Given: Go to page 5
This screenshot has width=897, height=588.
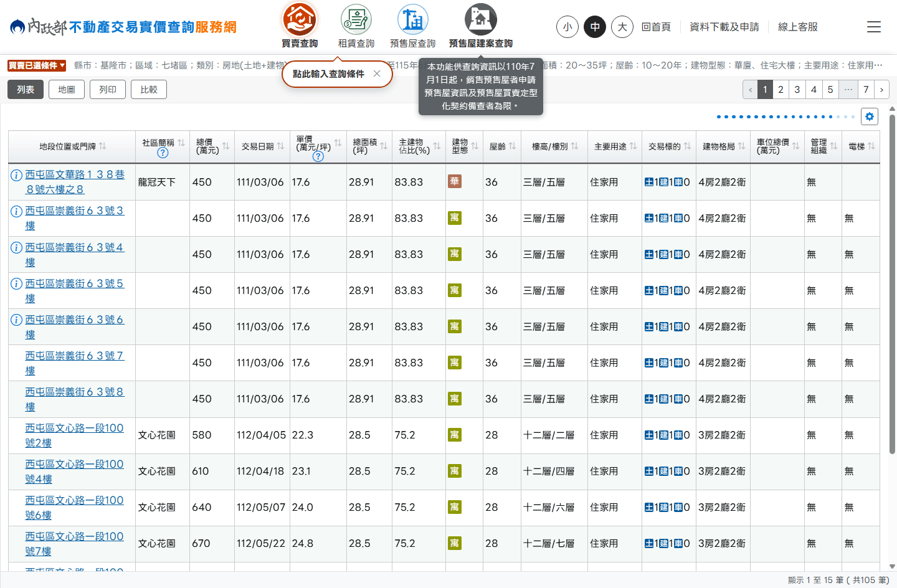Looking at the screenshot, I should 830,90.
